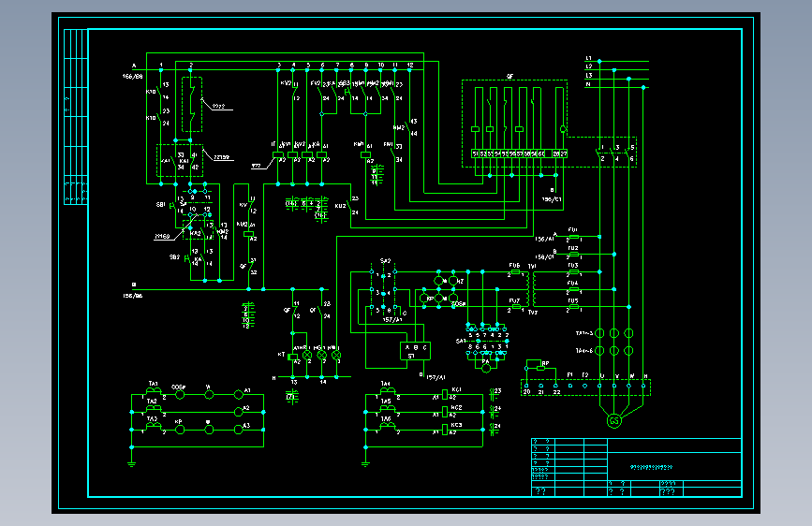
Task: Click the L1 phase line label
Action: pos(589,59)
